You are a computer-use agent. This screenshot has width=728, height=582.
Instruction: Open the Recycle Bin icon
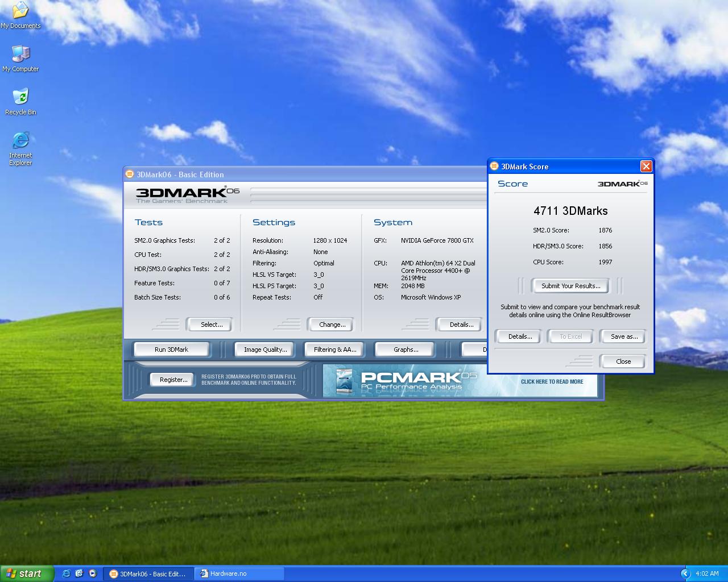[20, 101]
